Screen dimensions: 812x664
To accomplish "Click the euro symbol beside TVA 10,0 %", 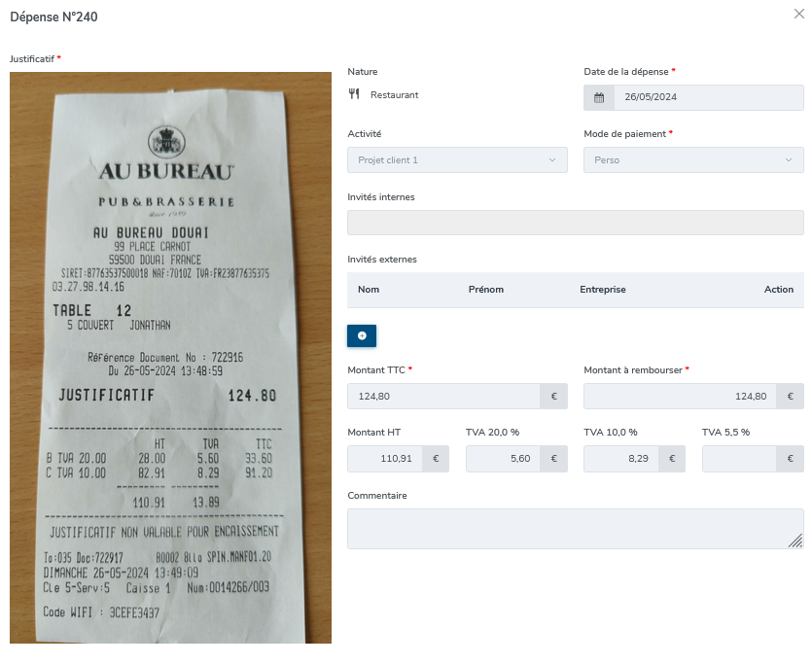I will click(x=672, y=459).
